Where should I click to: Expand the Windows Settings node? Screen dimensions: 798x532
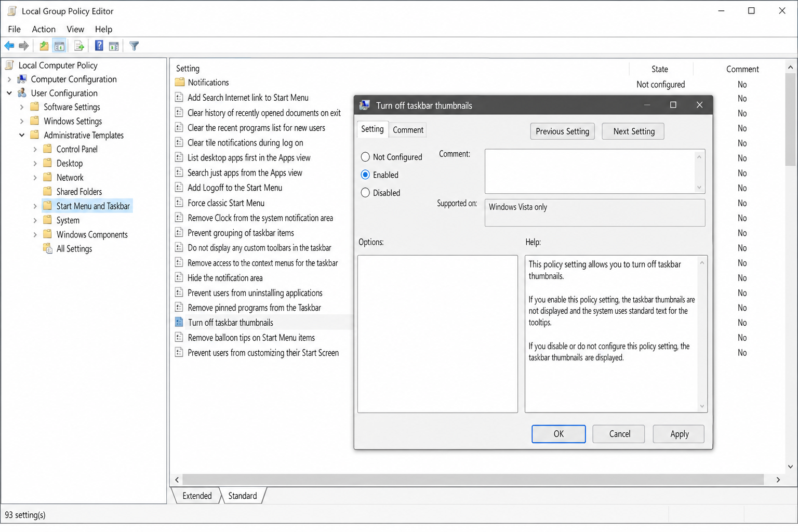(22, 121)
